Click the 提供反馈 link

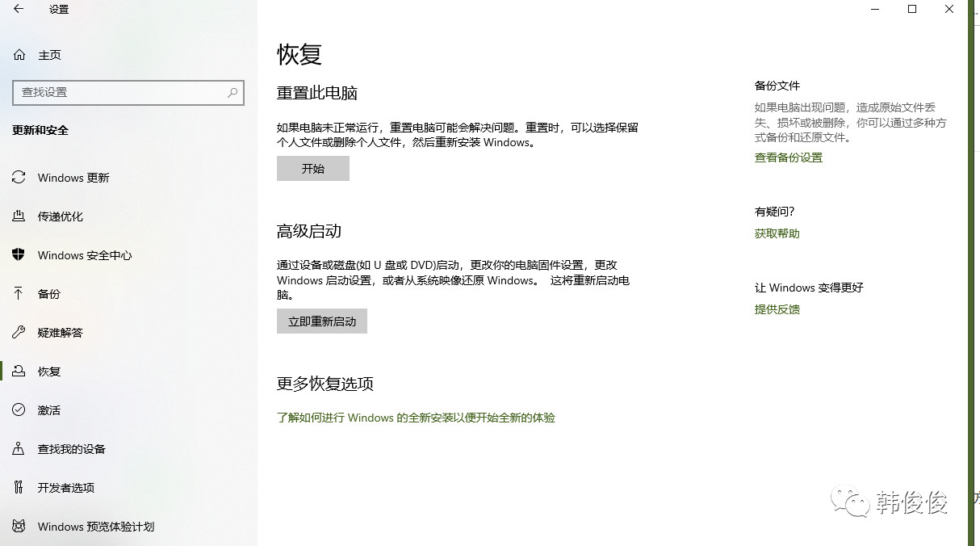coord(776,309)
